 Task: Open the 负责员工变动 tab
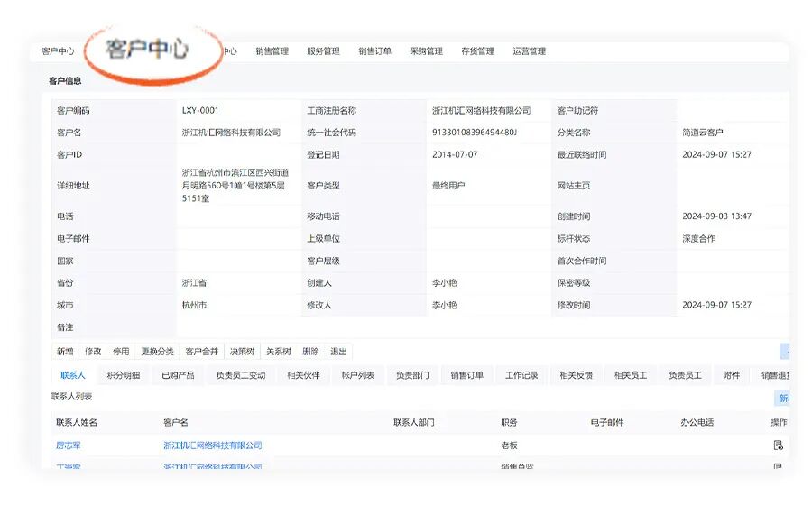pyautogui.click(x=241, y=375)
